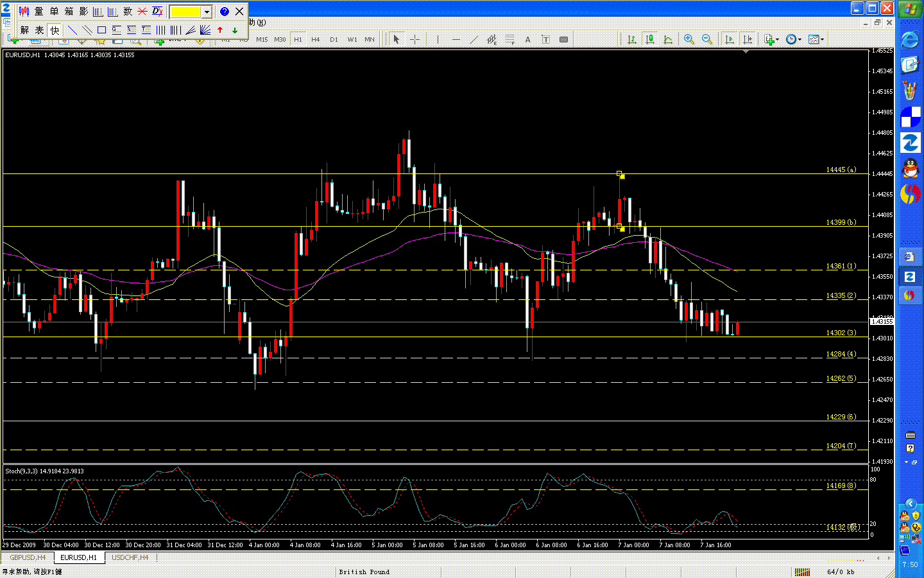Open the QQ penguin launcher icon
Screen dimensions: 924x578
(910, 168)
